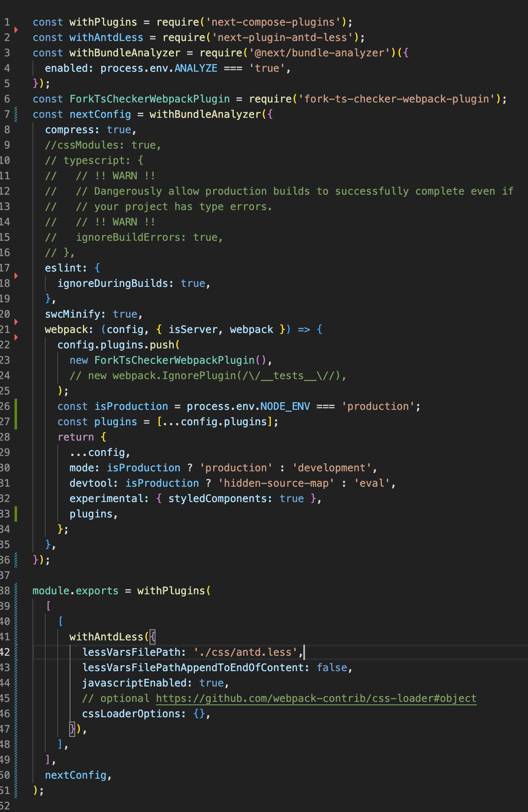Click cssLoaderOptions property
528x812 pixels.
[x=131, y=714]
